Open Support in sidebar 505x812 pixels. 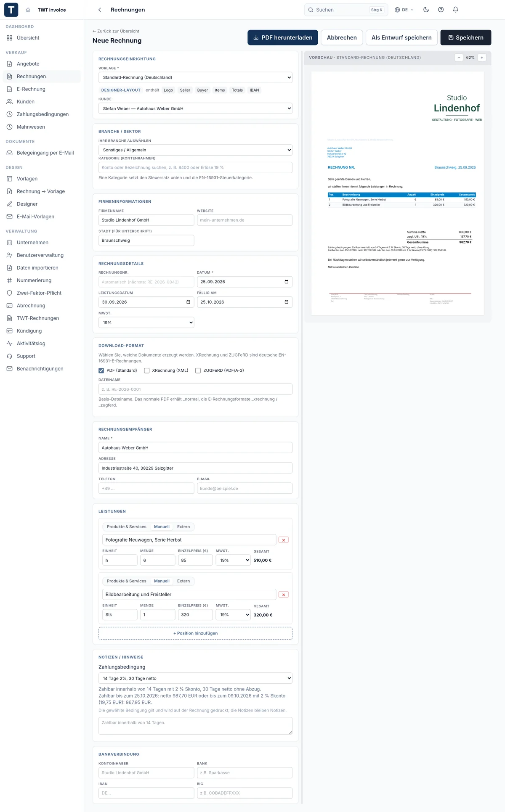click(42, 356)
